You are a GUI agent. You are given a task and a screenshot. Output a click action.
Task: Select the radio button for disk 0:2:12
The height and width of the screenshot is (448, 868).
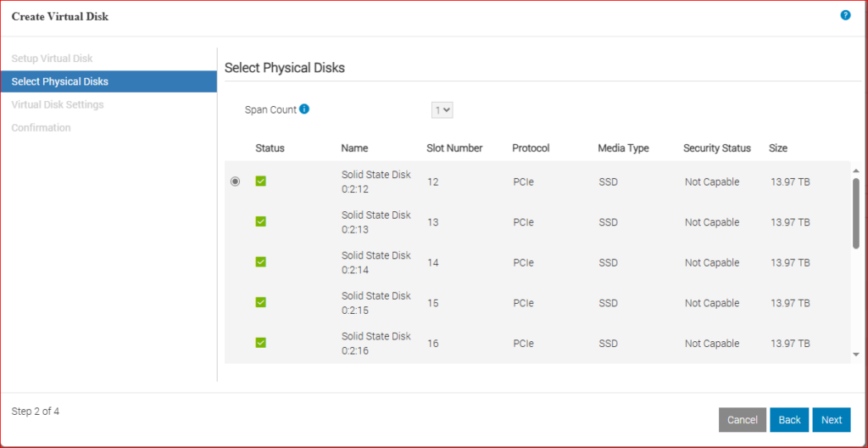pos(236,182)
